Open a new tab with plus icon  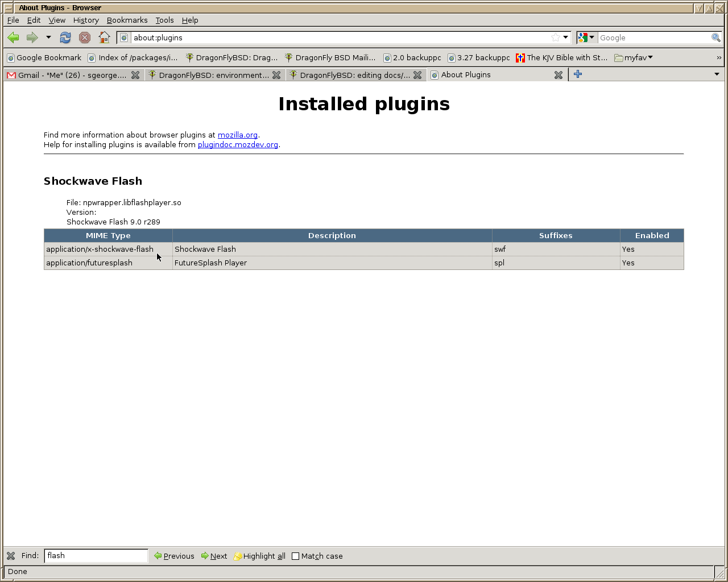click(x=578, y=74)
